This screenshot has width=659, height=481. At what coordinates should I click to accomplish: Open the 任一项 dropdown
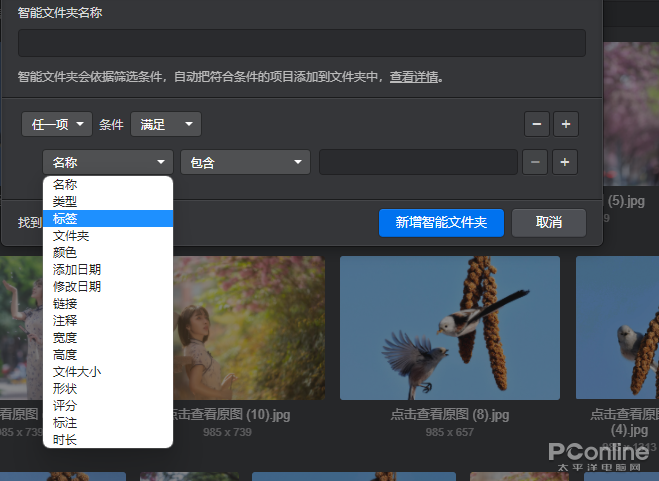coord(57,124)
